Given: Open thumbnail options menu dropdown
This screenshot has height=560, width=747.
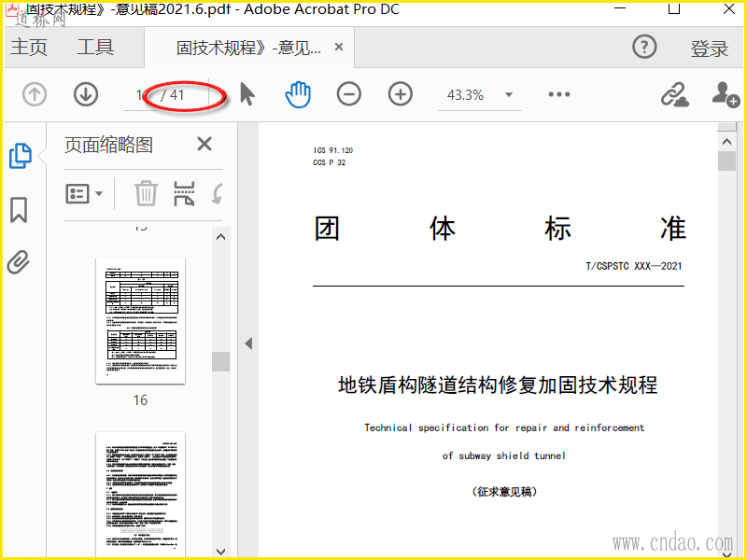Looking at the screenshot, I should pyautogui.click(x=84, y=194).
